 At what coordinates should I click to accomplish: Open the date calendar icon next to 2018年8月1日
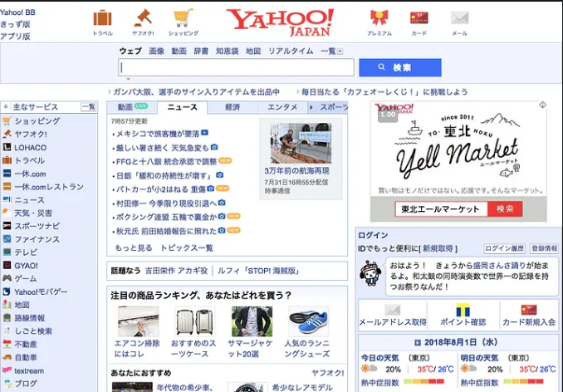[x=417, y=342]
